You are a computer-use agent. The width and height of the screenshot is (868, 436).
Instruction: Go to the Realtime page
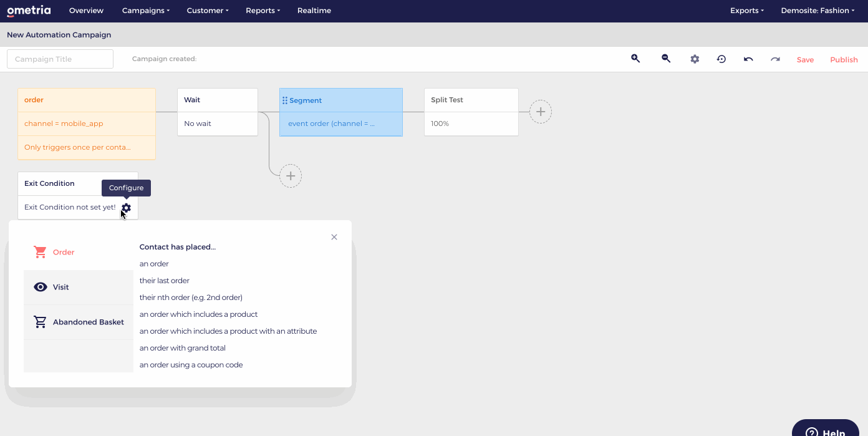pos(314,11)
